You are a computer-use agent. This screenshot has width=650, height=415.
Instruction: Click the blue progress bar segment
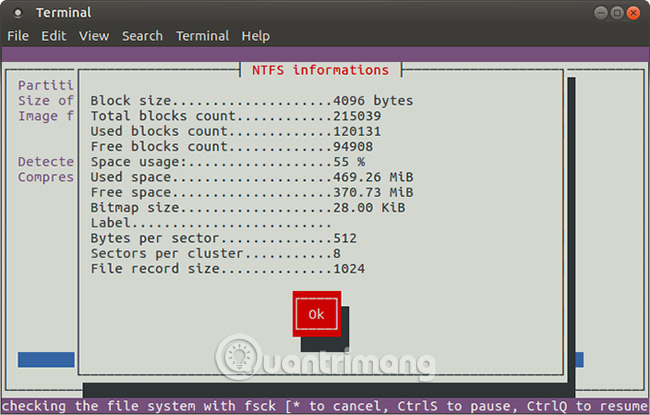pos(46,359)
